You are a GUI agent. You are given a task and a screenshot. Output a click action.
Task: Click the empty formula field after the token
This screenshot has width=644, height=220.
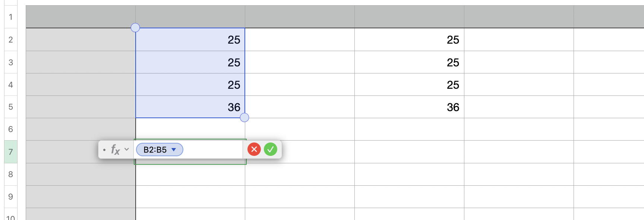(212, 150)
